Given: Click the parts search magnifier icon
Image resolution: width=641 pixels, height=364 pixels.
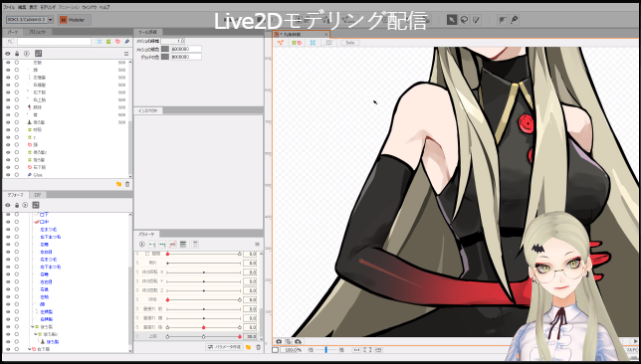Looking at the screenshot, I should [10, 42].
